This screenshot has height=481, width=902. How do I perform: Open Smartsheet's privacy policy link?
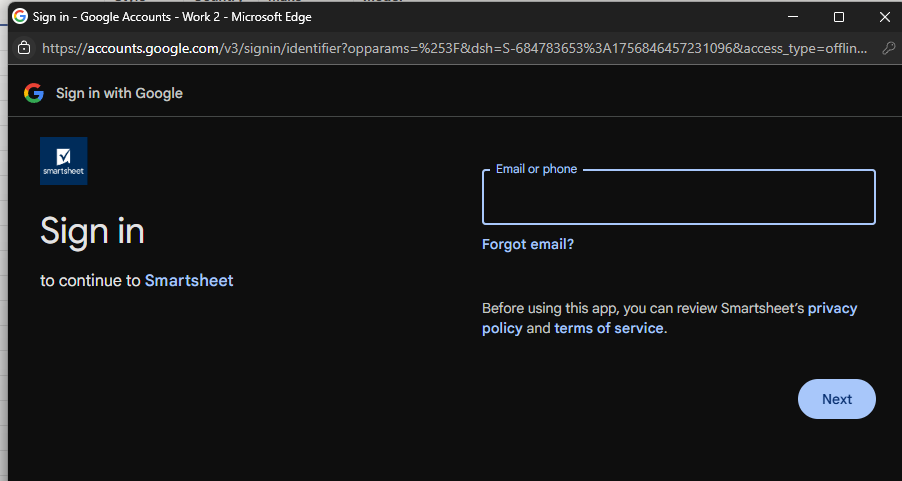670,318
